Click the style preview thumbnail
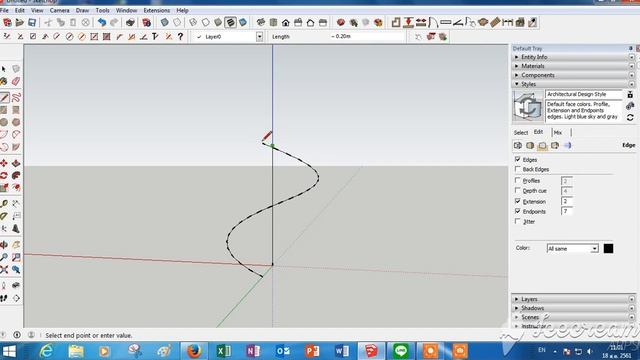 click(x=528, y=107)
